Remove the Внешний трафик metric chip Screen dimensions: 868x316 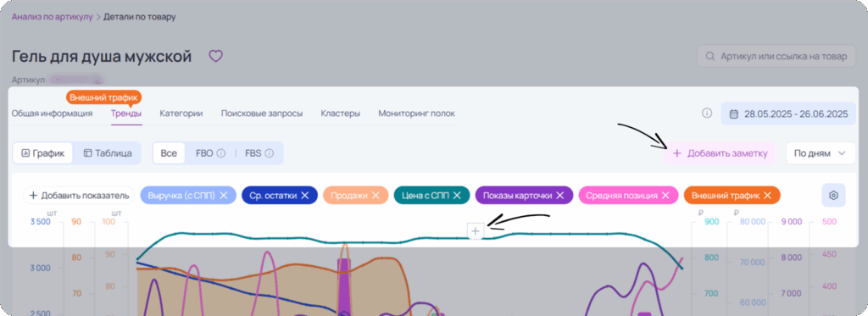(767, 196)
